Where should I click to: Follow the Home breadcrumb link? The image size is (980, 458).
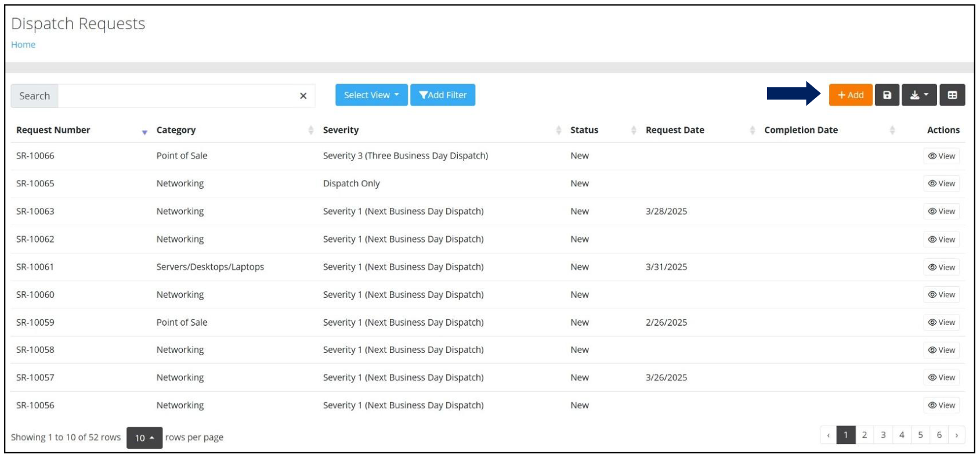point(23,45)
